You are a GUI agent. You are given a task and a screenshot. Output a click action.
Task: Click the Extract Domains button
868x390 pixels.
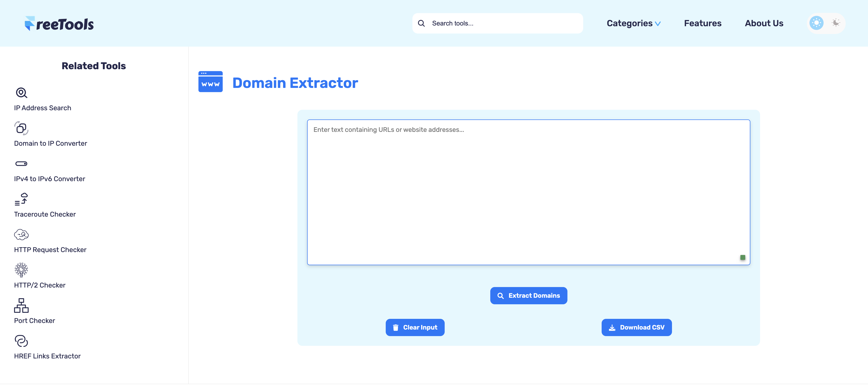tap(528, 295)
